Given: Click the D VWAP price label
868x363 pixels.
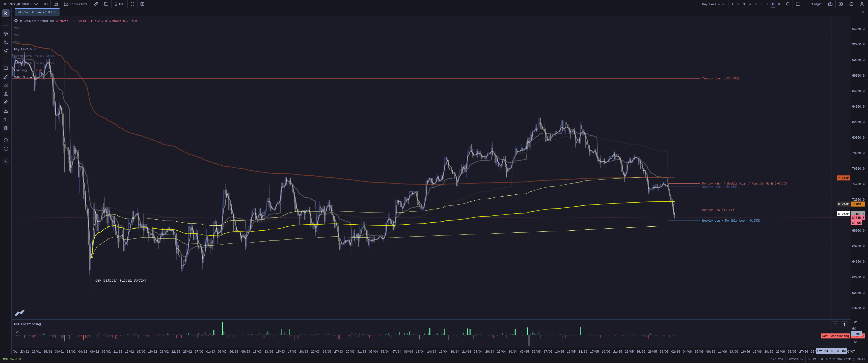Looking at the screenshot, I should [x=844, y=214].
